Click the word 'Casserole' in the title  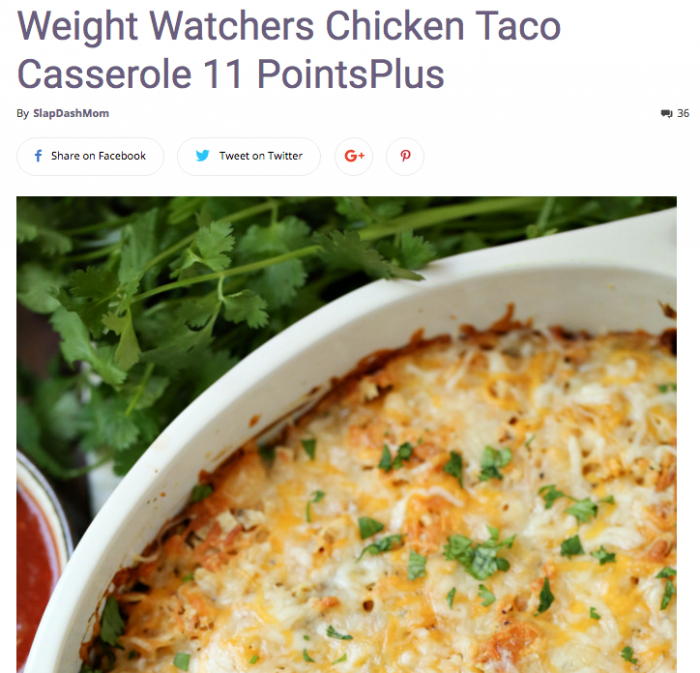pos(104,74)
